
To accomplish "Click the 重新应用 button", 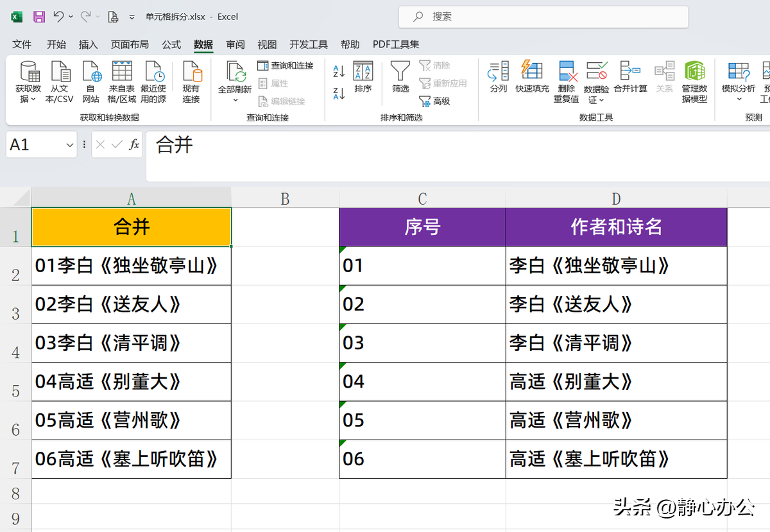I will tap(443, 83).
